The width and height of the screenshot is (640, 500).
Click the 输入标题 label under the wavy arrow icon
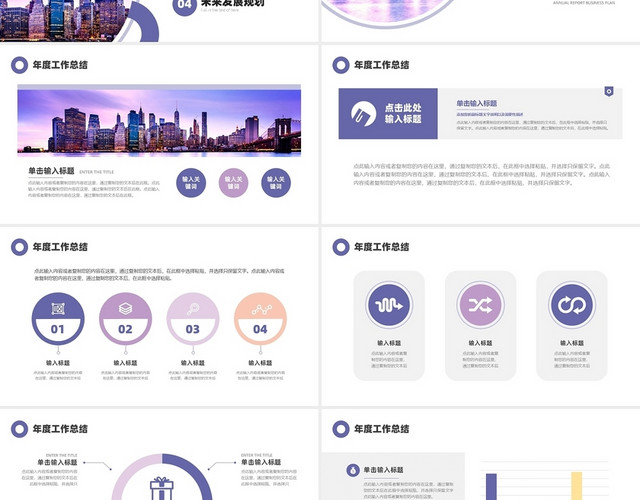(389, 343)
